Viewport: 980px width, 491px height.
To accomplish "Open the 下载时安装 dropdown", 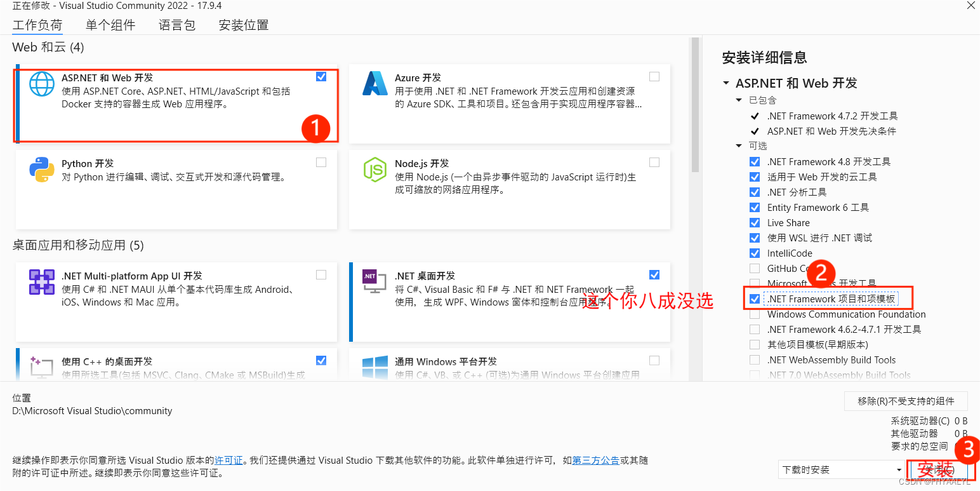I will point(842,470).
